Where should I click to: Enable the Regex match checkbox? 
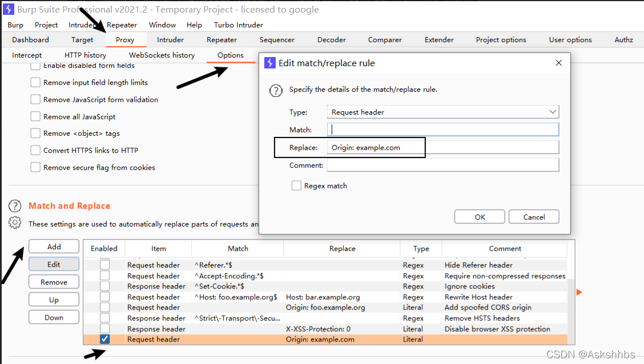pyautogui.click(x=296, y=185)
